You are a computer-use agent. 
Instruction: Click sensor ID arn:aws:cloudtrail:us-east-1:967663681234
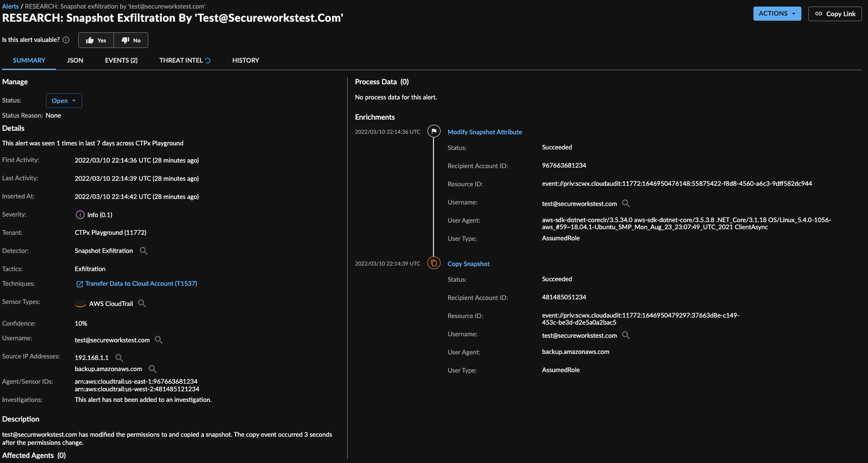[x=136, y=382]
